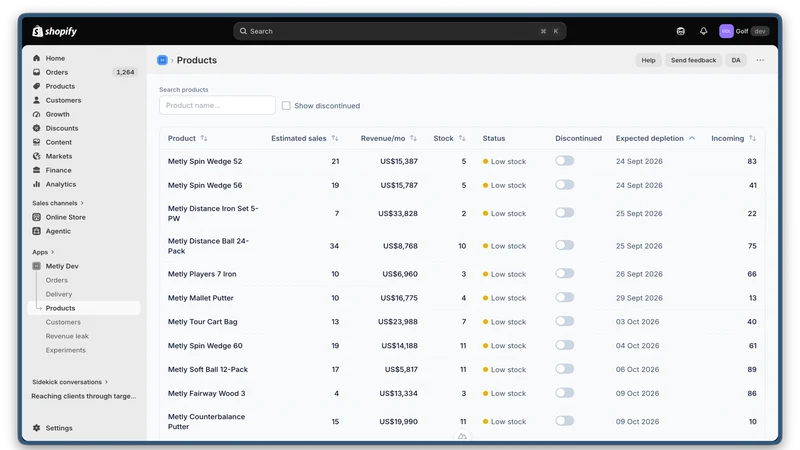Toggle discontinued for Metly Distance Iron Set 5-PW
Viewport: 800px width, 450px height.
coord(565,213)
